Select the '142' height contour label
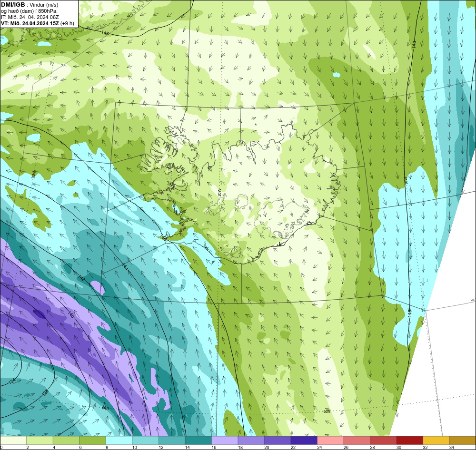Image resolution: width=476 pixels, height=450 pixels. 81,277
